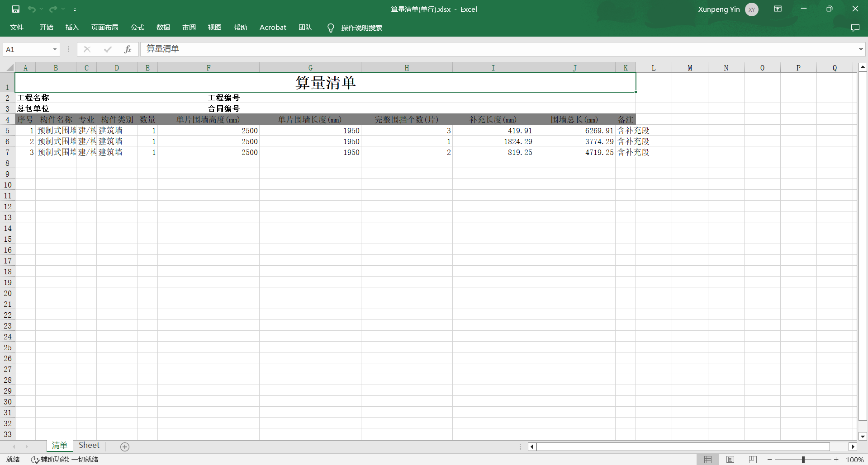The height and width of the screenshot is (465, 868).
Task: Click the Undo arrow icon
Action: [32, 9]
